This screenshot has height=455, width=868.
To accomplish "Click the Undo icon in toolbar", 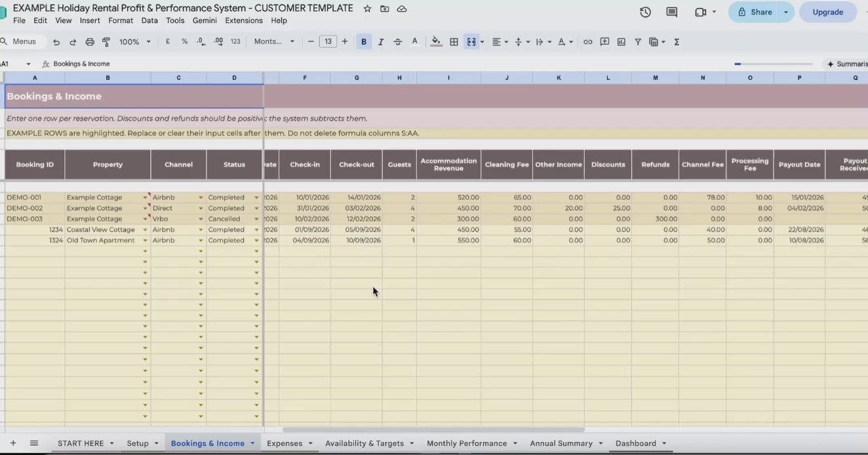I will 56,42.
